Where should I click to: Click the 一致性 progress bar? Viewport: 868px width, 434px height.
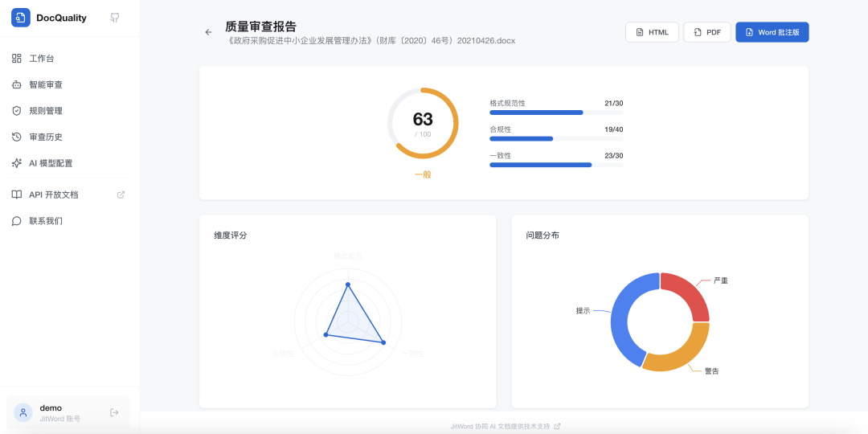click(556, 165)
